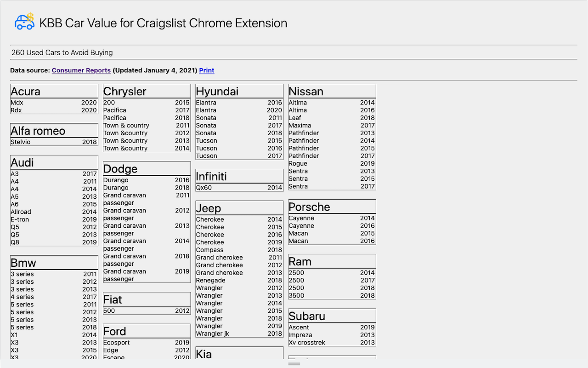This screenshot has height=368, width=588.
Task: Select the Sonata 2017 row
Action: click(x=240, y=126)
